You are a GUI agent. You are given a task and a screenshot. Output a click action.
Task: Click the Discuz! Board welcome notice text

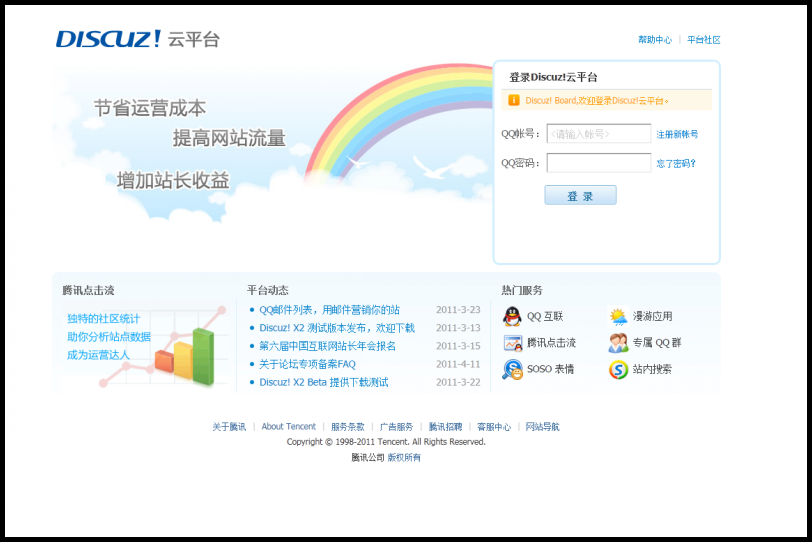(597, 100)
